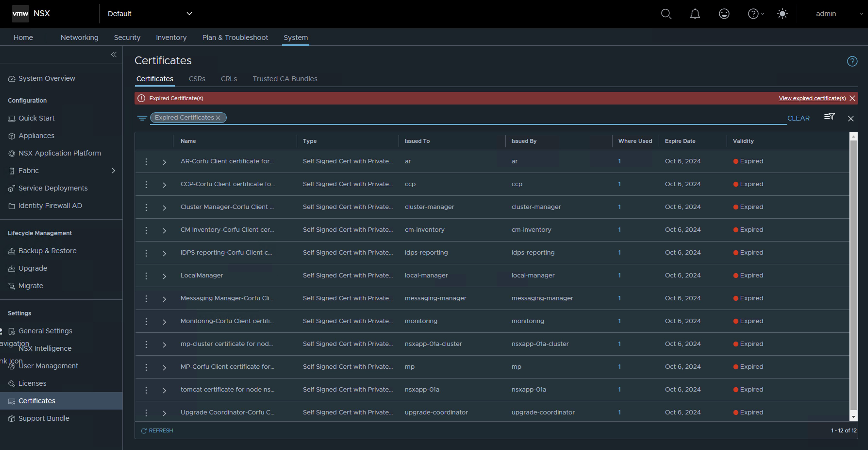Screen dimensions: 868x450
Task: Click the search magnifier icon in header
Action: [x=666, y=14]
